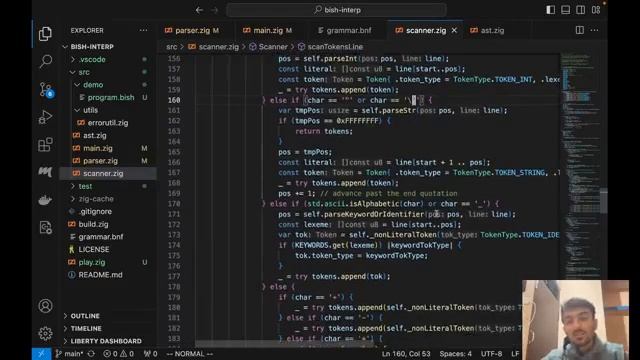The width and height of the screenshot is (640, 360).
Task: Expand the OUTLINE section
Action: [85, 316]
